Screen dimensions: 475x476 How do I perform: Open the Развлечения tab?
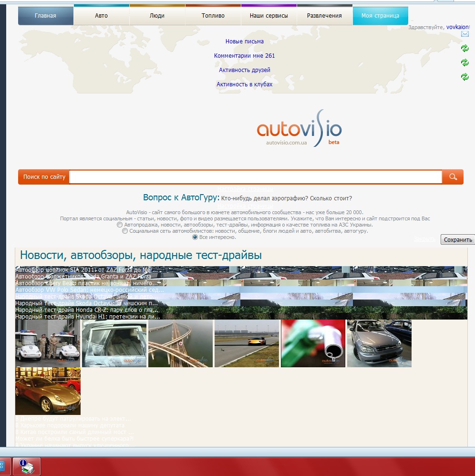[x=324, y=15]
